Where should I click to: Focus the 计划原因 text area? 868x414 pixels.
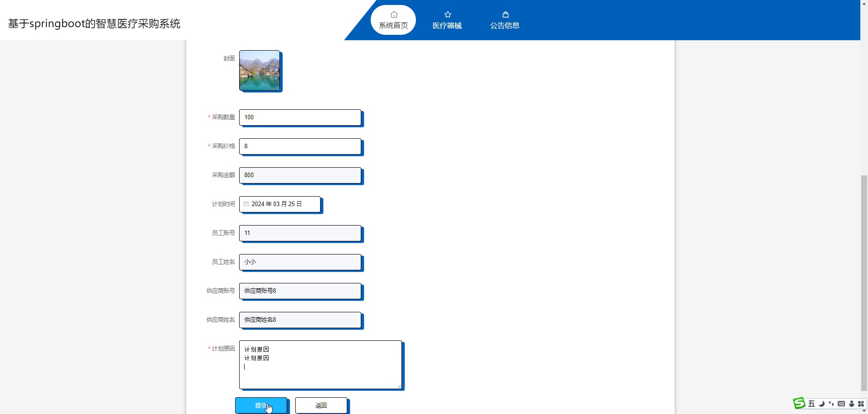(x=321, y=364)
